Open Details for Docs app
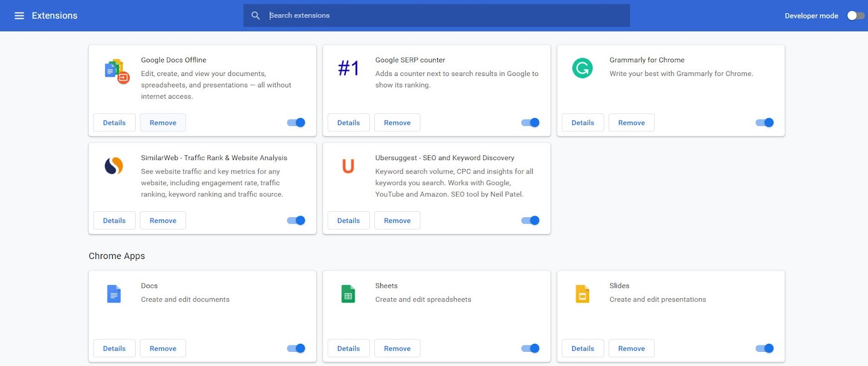The height and width of the screenshot is (366, 868). tap(114, 349)
